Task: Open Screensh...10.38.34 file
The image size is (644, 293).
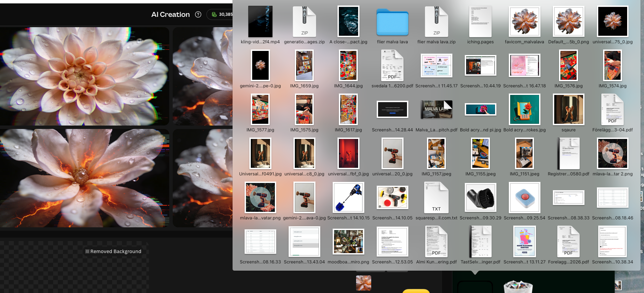Action: [613, 241]
